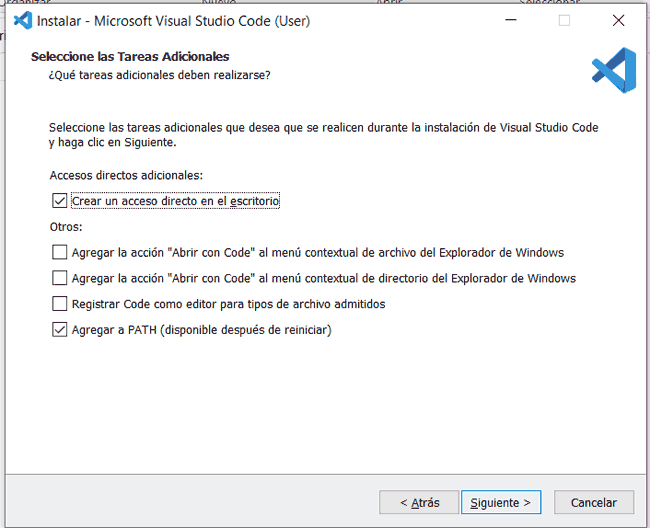This screenshot has width=650, height=528.
Task: Click the "Seleccione las Tareas Adicionales" heading
Action: (x=130, y=57)
